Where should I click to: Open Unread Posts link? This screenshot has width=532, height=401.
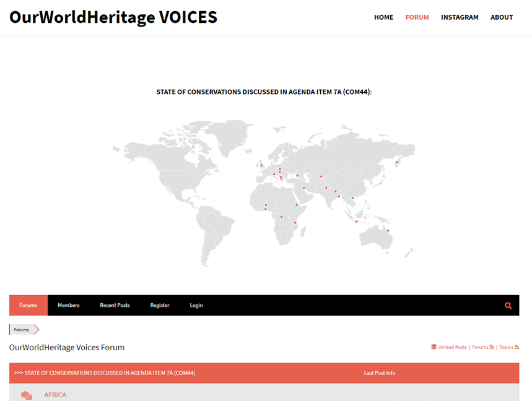[452, 347]
